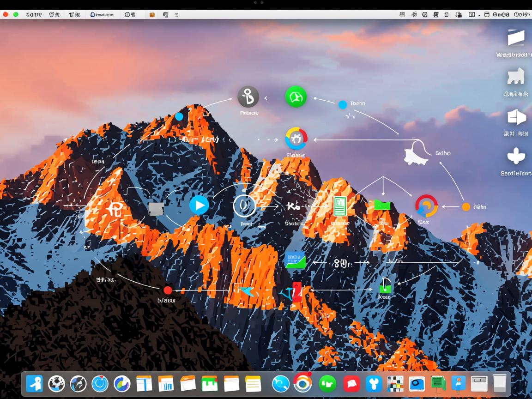Image resolution: width=532 pixels, height=399 pixels.
Task: Open the blue Finder icon in the dock
Action: coord(35,383)
